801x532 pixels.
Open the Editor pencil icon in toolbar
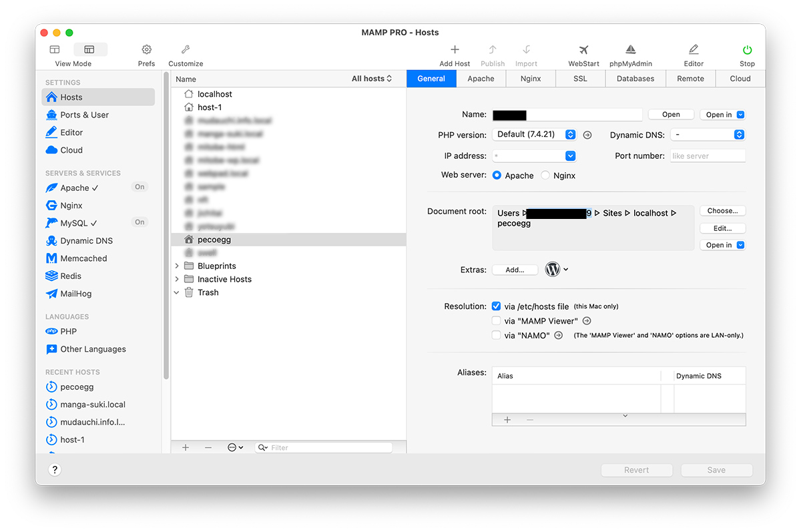point(694,50)
